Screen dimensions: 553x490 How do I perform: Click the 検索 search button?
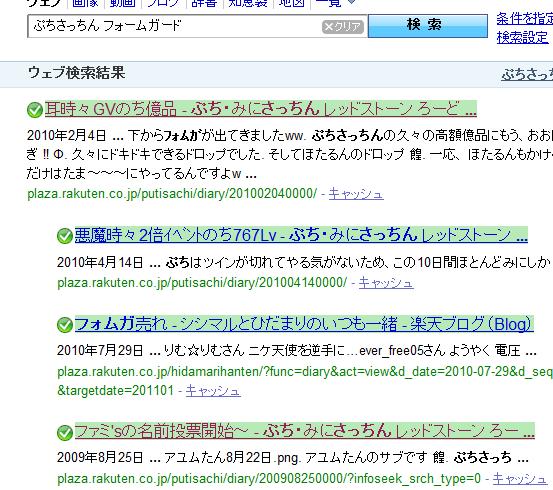[x=428, y=25]
